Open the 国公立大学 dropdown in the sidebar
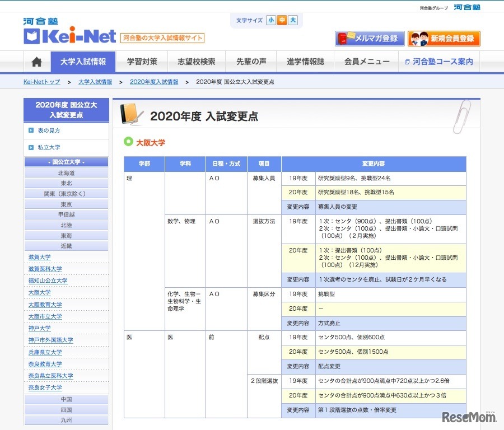 (66, 162)
